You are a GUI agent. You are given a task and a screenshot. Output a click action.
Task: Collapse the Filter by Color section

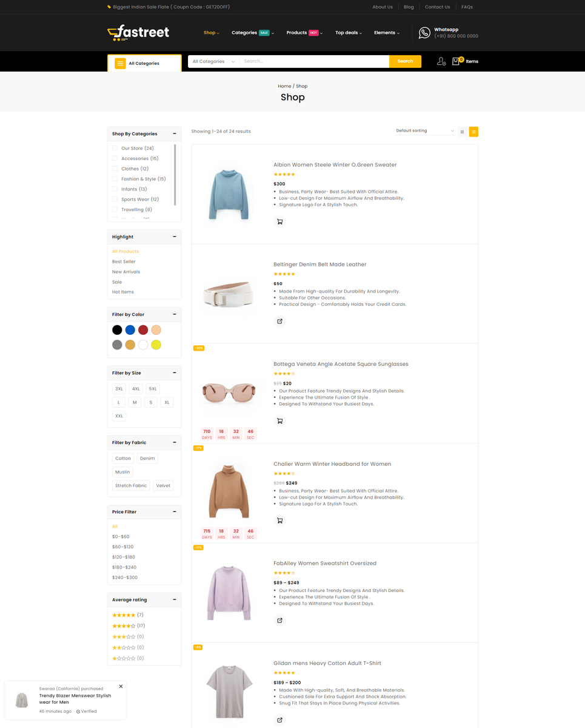(175, 314)
